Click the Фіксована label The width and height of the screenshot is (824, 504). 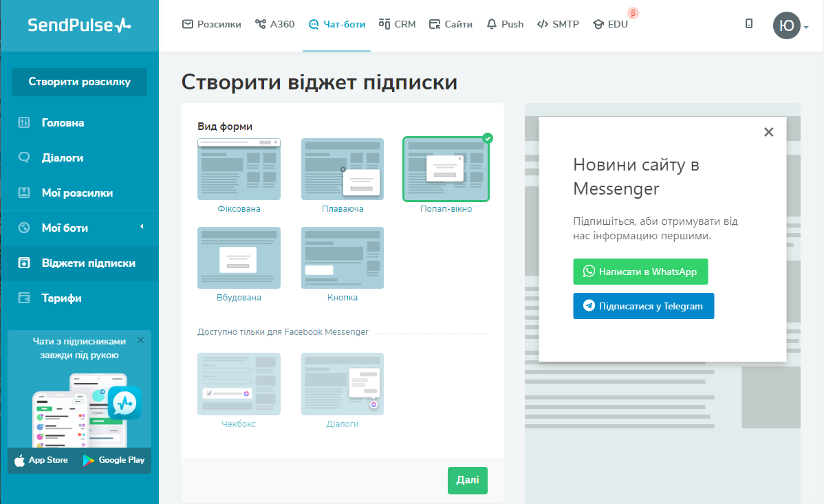click(x=239, y=209)
